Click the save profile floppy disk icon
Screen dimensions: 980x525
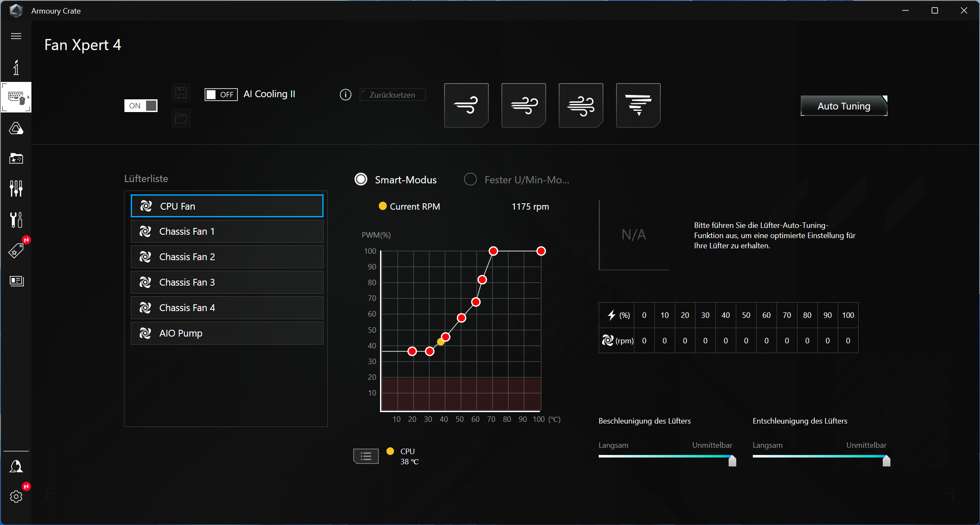pos(181,93)
